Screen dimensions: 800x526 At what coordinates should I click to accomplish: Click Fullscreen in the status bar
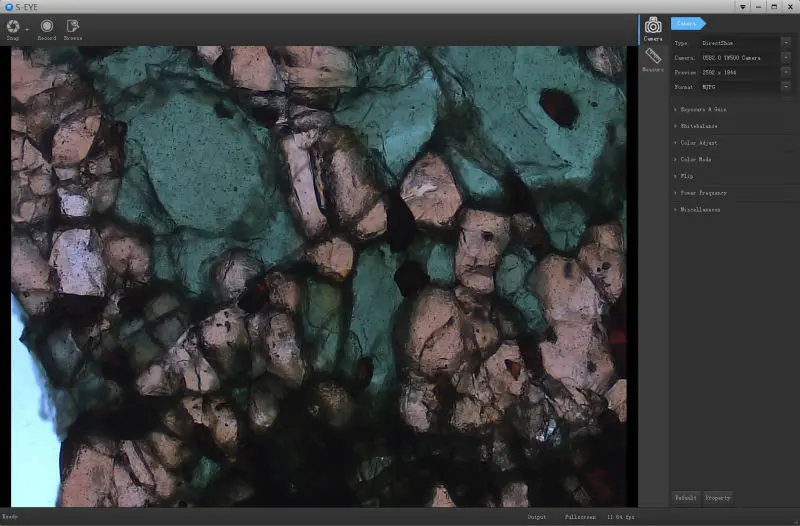pyautogui.click(x=578, y=517)
